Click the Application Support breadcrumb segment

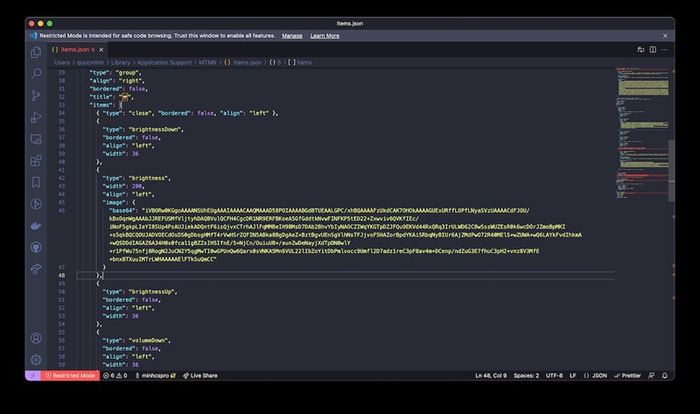tap(164, 63)
